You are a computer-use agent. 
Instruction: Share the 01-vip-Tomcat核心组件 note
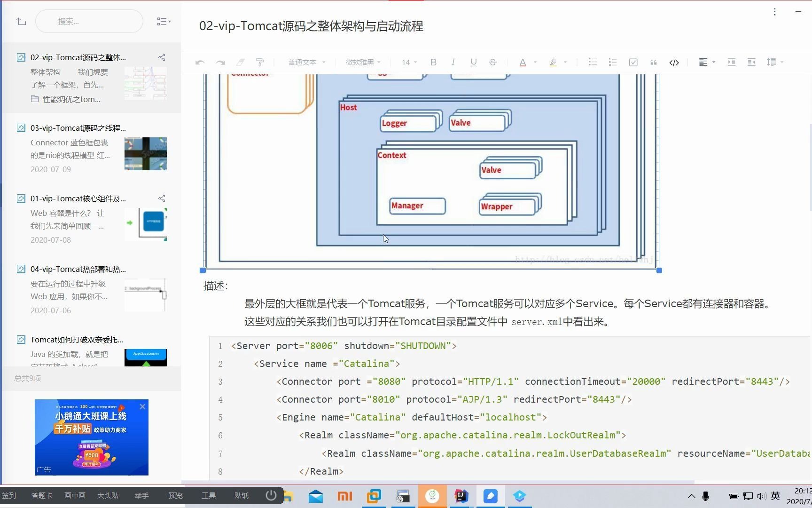coord(162,198)
